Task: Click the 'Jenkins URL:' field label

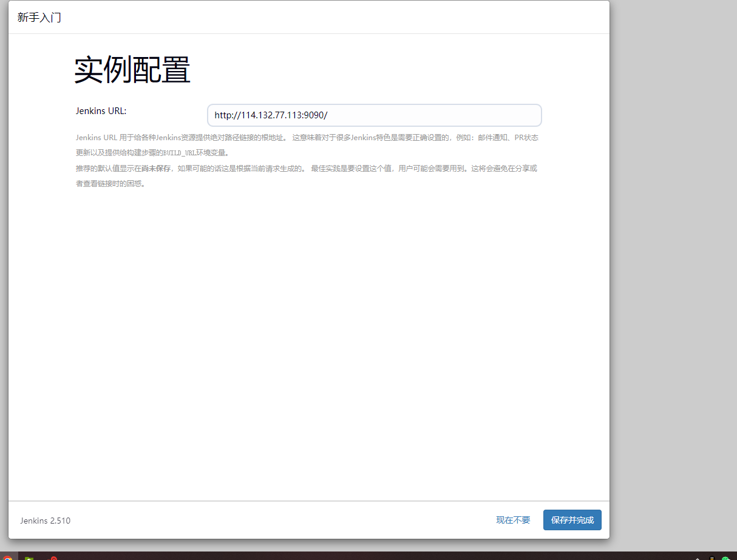Action: click(101, 110)
